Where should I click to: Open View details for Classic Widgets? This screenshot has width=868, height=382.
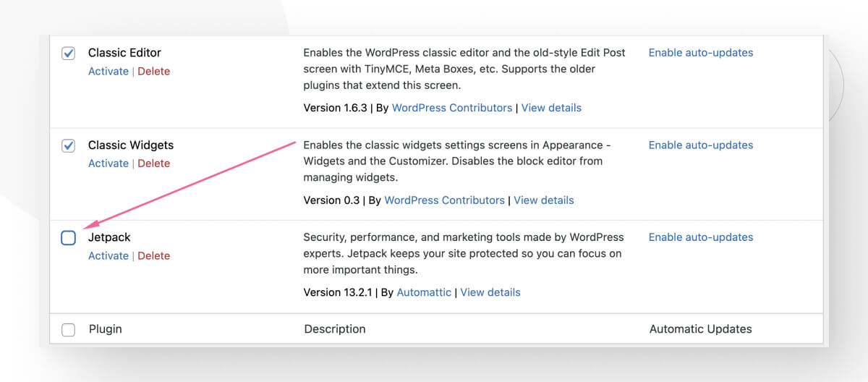[543, 200]
